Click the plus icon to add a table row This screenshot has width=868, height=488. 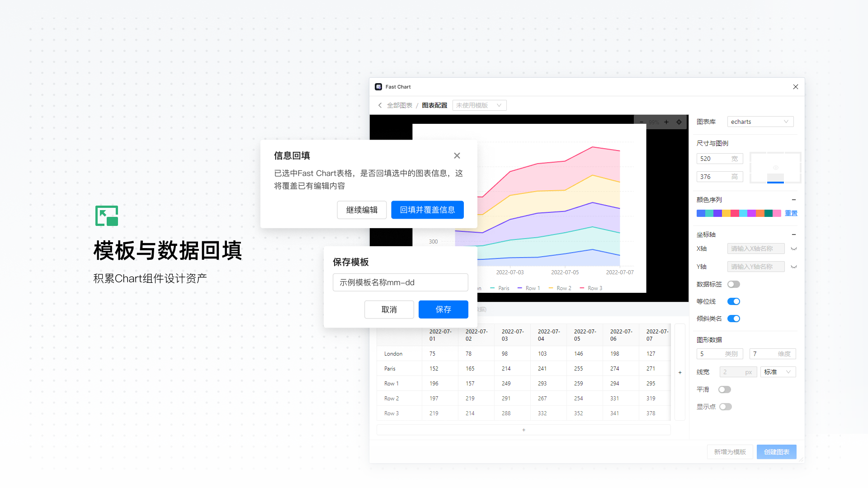524,430
